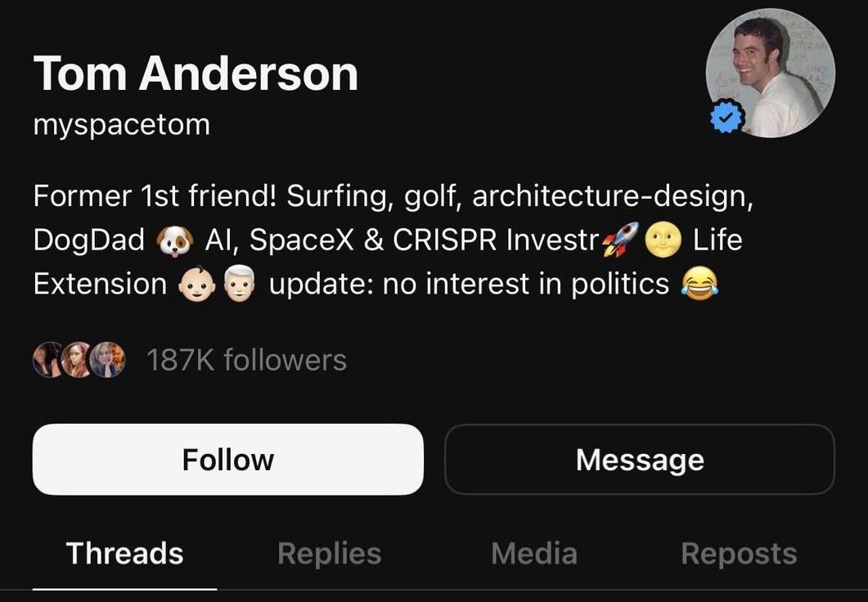Click the dog face emoji in bio
The image size is (868, 602).
click(x=175, y=240)
